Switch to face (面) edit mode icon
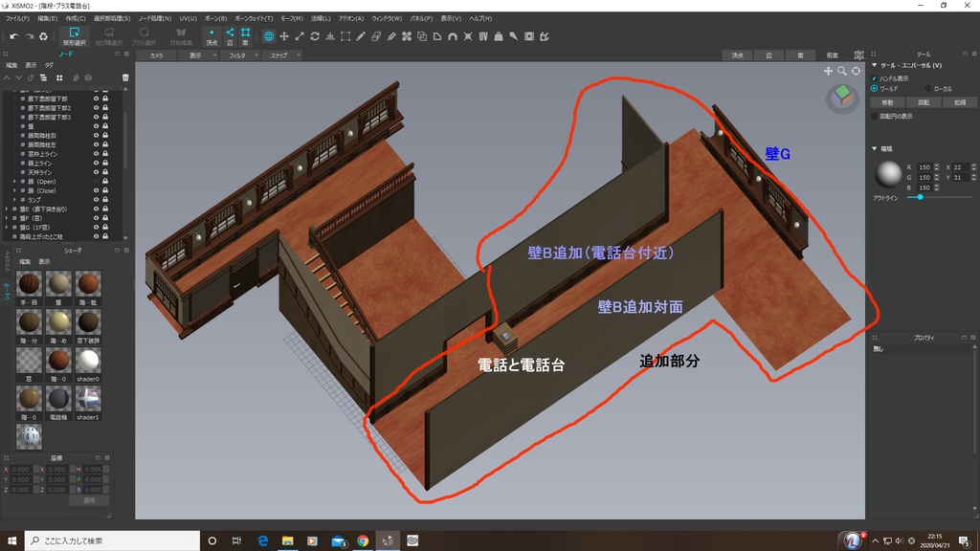Screen dimensions: 980x551 tap(246, 36)
